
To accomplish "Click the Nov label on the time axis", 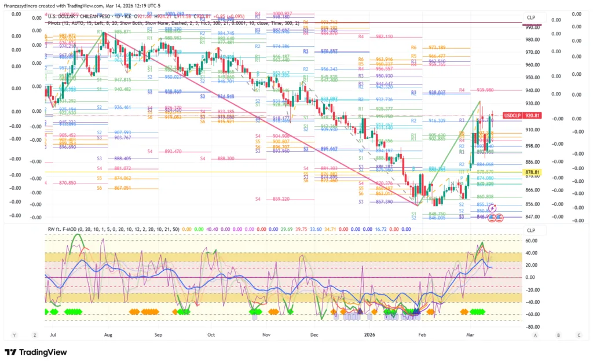I will (x=266, y=334).
